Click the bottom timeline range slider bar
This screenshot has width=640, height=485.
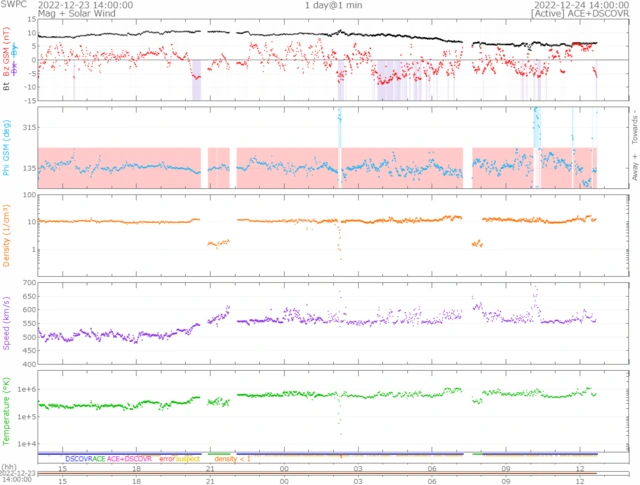pyautogui.click(x=318, y=472)
